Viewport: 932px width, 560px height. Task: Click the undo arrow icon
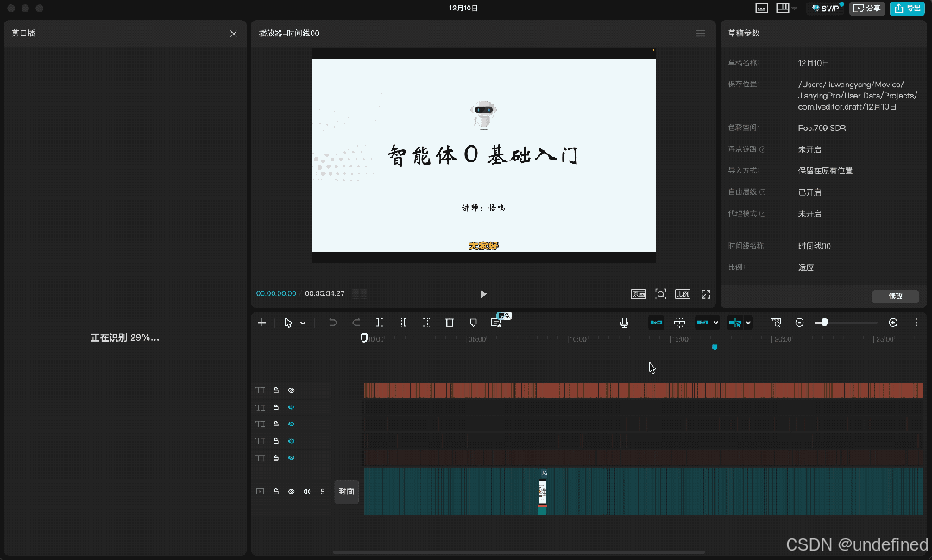(x=332, y=322)
